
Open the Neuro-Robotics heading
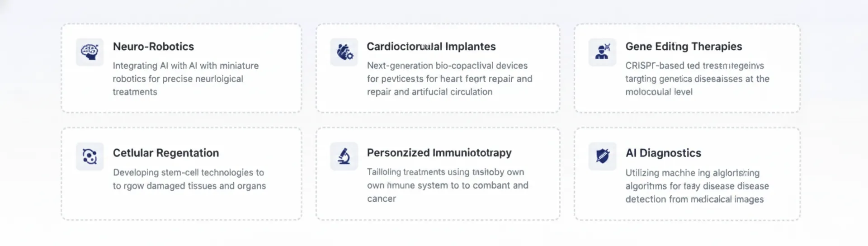tap(153, 47)
